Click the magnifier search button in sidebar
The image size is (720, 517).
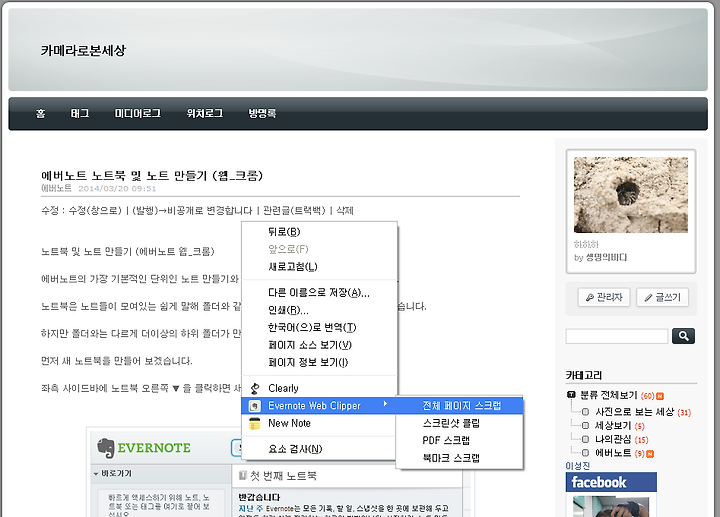click(x=683, y=336)
